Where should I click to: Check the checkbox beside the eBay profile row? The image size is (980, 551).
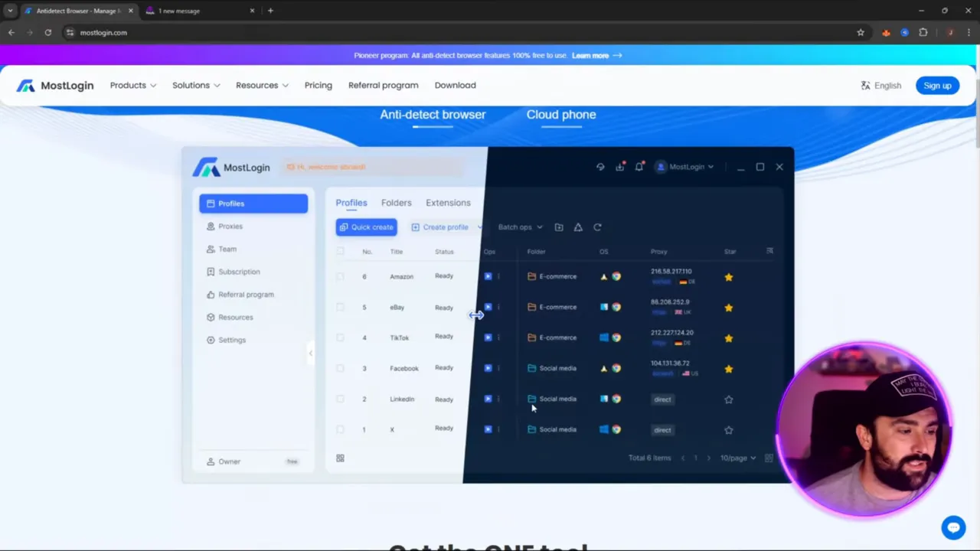click(x=340, y=307)
